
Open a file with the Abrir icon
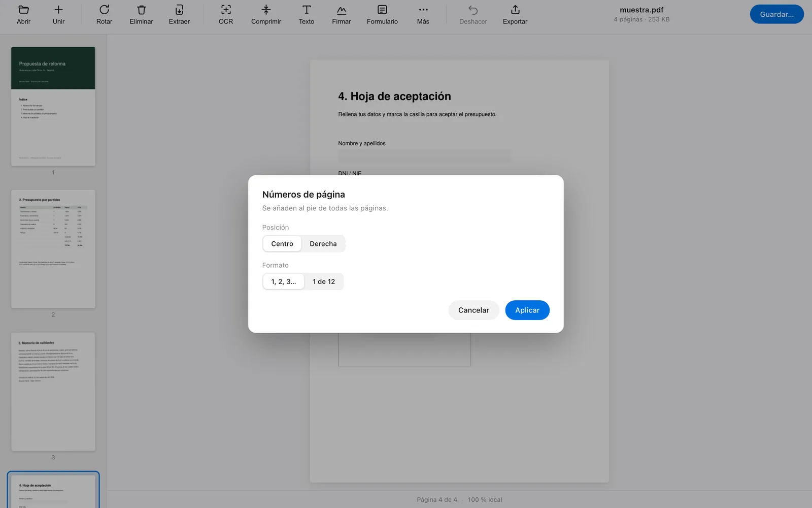(23, 15)
